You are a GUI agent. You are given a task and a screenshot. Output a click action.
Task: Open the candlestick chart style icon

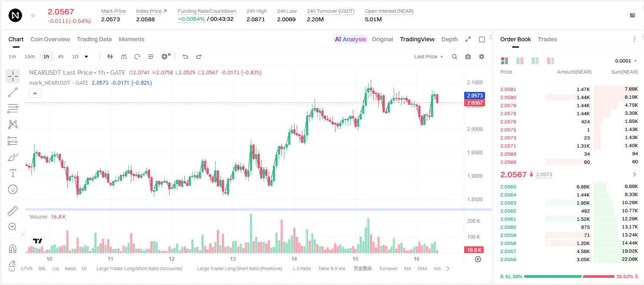(110, 57)
